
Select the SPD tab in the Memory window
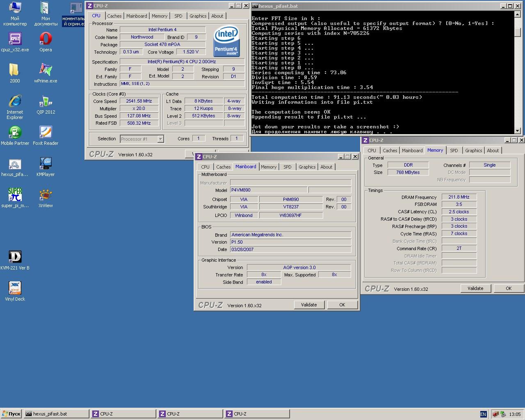(454, 151)
